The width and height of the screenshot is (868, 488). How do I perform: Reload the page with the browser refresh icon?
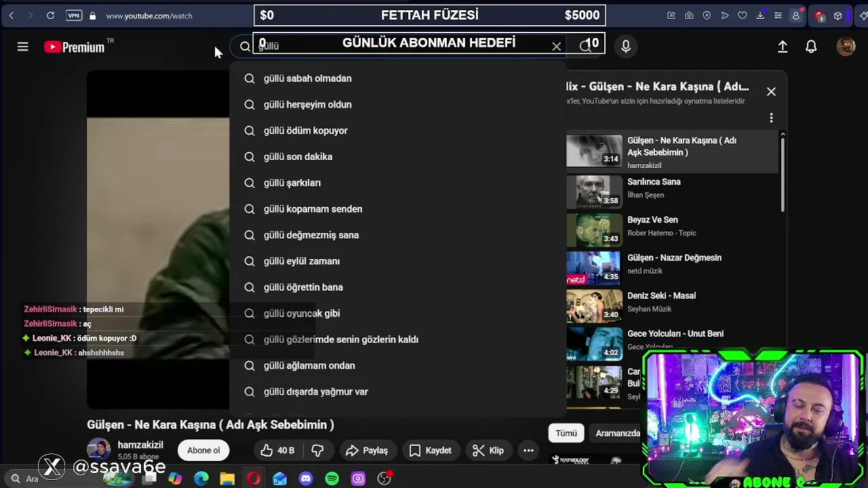pyautogui.click(x=50, y=16)
